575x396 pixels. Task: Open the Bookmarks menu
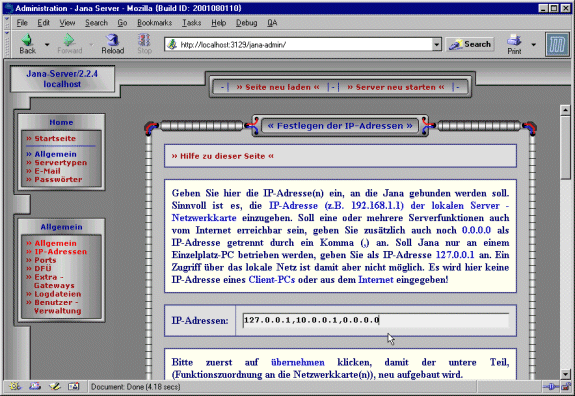[154, 23]
